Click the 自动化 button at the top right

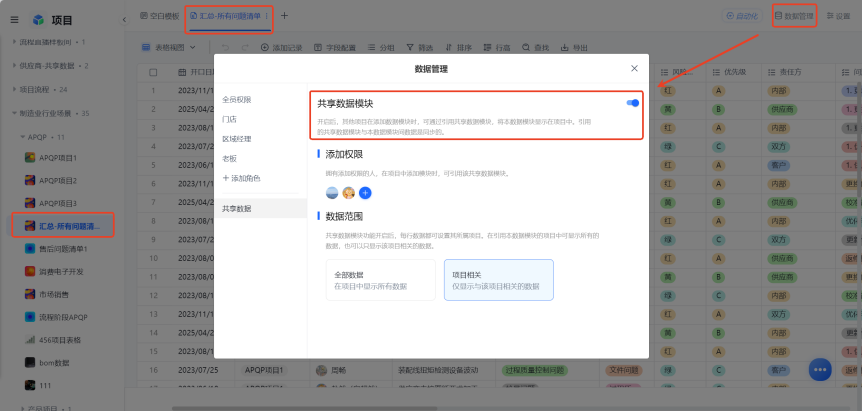pos(742,16)
